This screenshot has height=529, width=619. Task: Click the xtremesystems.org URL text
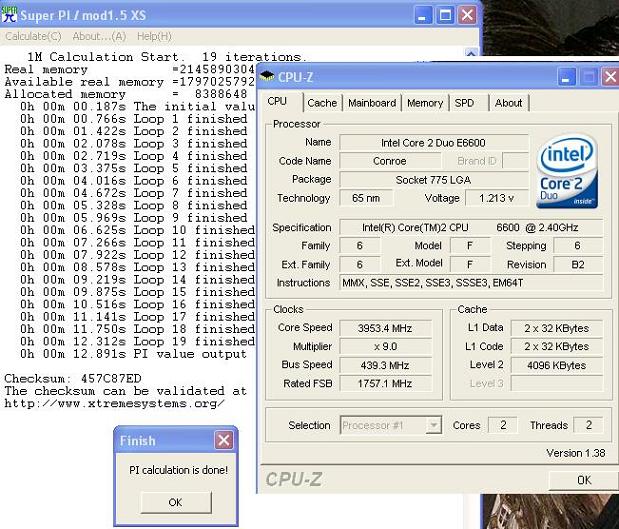coord(114,403)
